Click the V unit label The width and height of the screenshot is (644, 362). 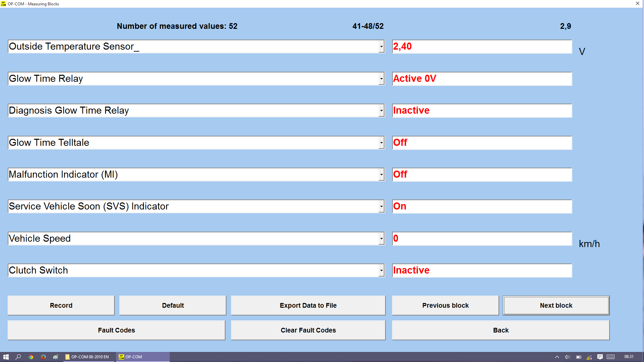[x=582, y=52]
